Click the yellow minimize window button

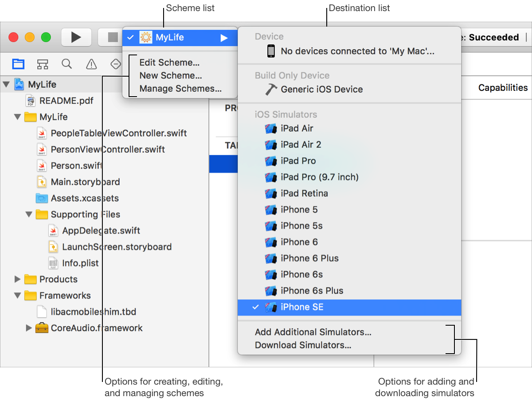[x=29, y=37]
